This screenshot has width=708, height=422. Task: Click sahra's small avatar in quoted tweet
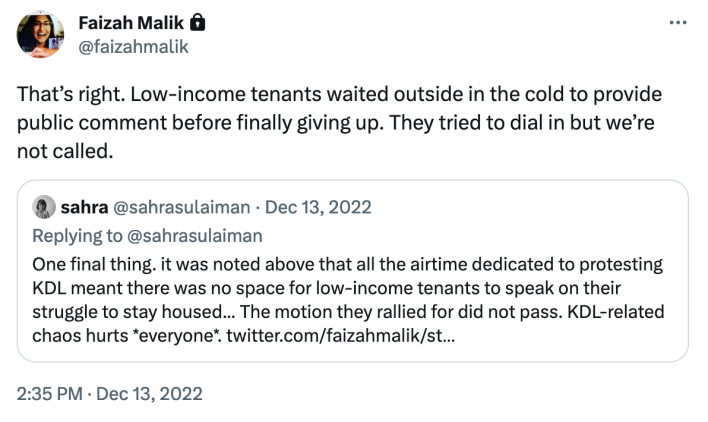tap(43, 208)
